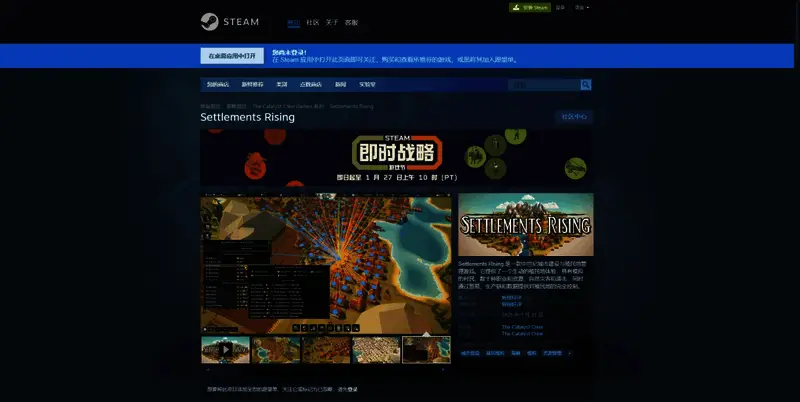Play the trailer video thumbnail
Image resolution: width=800 pixels, height=402 pixels.
(x=225, y=350)
